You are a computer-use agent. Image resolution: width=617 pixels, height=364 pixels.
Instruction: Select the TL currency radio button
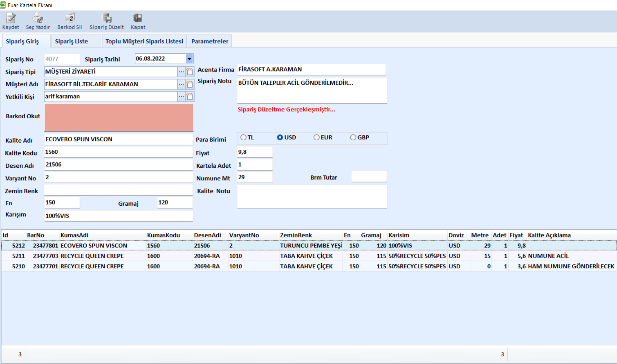(244, 137)
